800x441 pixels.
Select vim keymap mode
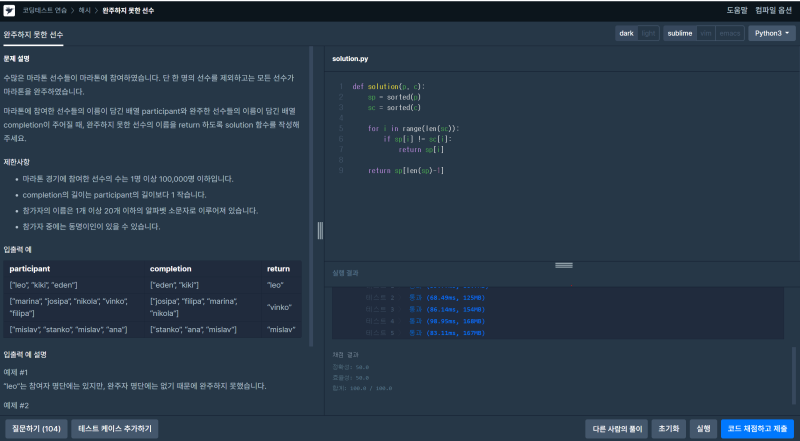(706, 34)
